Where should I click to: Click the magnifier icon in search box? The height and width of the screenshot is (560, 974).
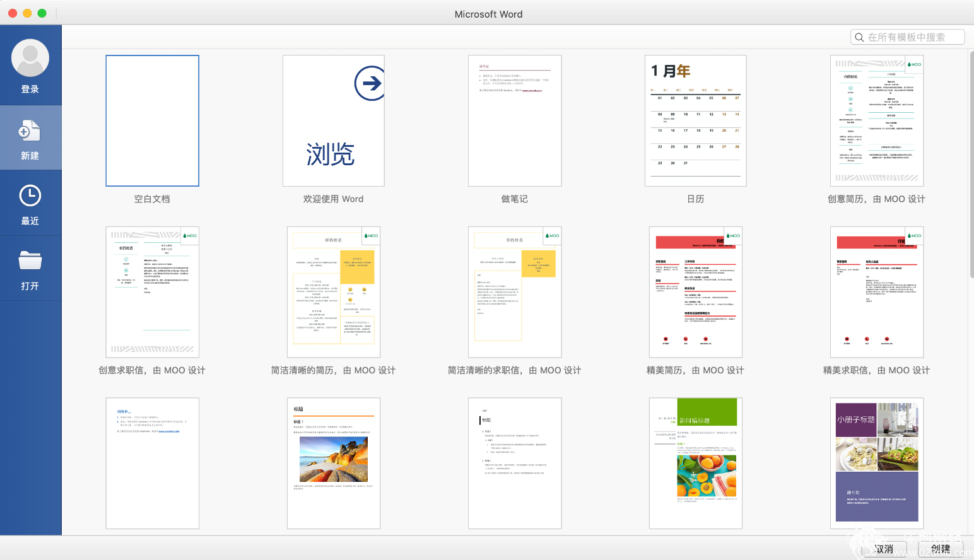click(x=859, y=37)
